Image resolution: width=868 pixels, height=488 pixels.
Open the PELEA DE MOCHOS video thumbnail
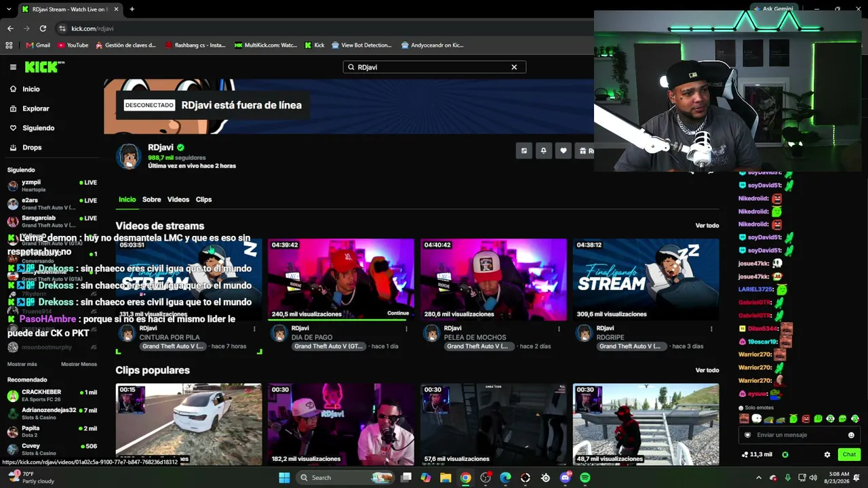(x=494, y=279)
